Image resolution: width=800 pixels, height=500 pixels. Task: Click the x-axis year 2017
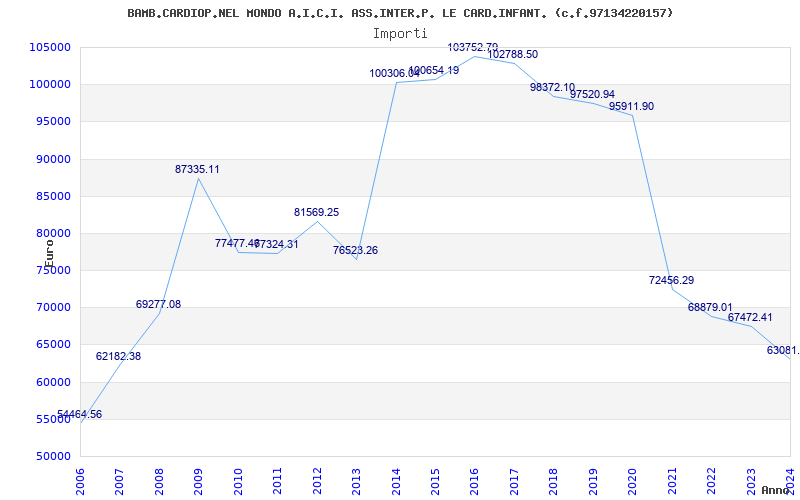tap(514, 481)
